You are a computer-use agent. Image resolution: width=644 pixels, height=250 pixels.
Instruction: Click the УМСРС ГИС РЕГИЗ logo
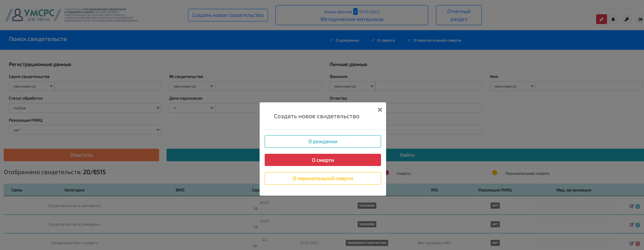33,15
